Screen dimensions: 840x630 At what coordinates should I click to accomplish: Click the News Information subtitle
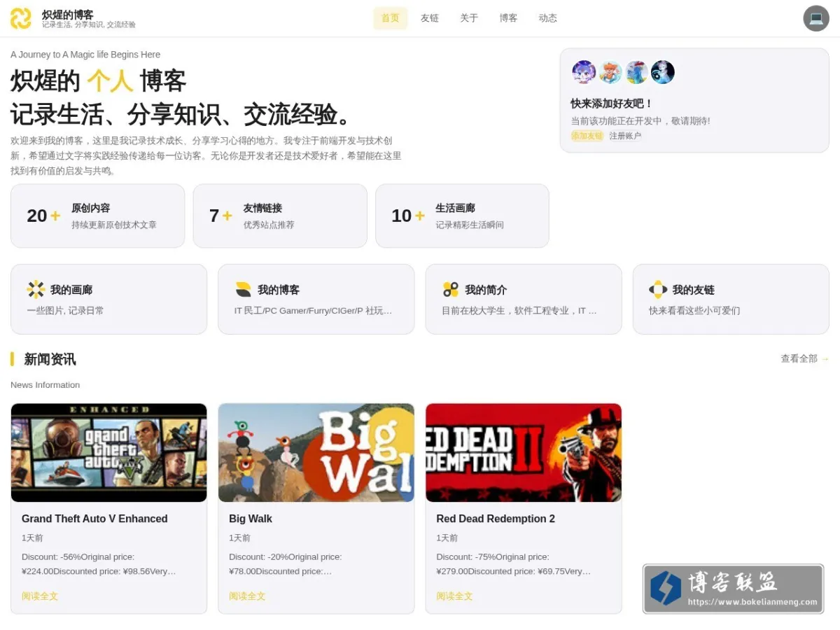click(45, 385)
